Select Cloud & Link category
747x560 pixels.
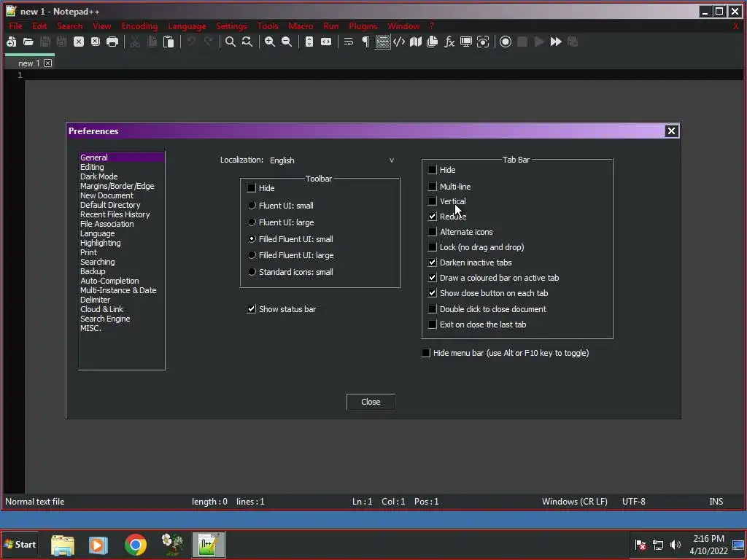pos(101,309)
